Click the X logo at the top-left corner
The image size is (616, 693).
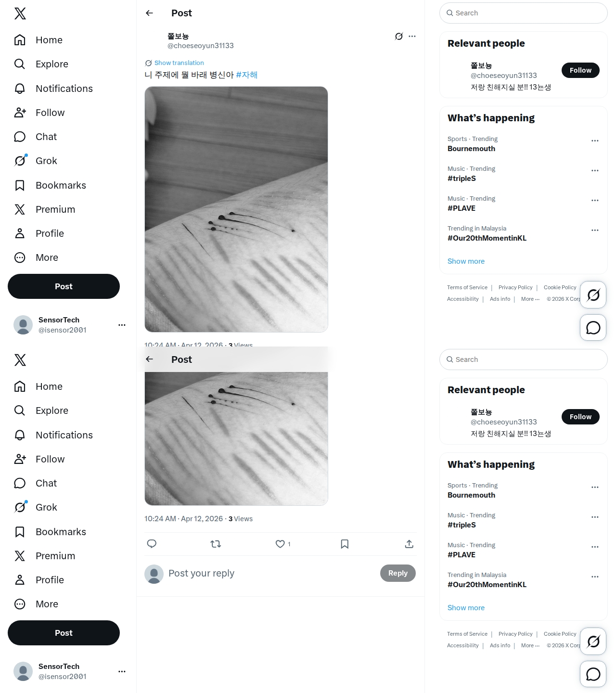click(x=20, y=13)
